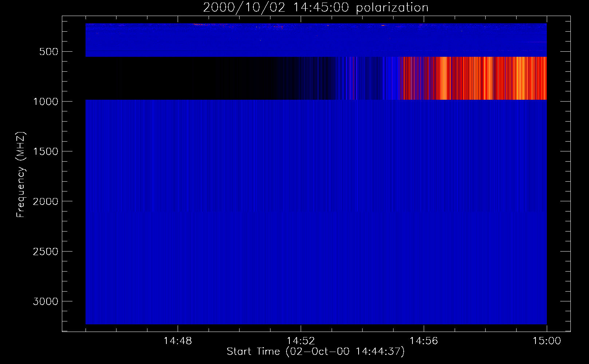This screenshot has height=364, width=589.
Task: Select the "14:52" time tick label
Action: [301, 341]
